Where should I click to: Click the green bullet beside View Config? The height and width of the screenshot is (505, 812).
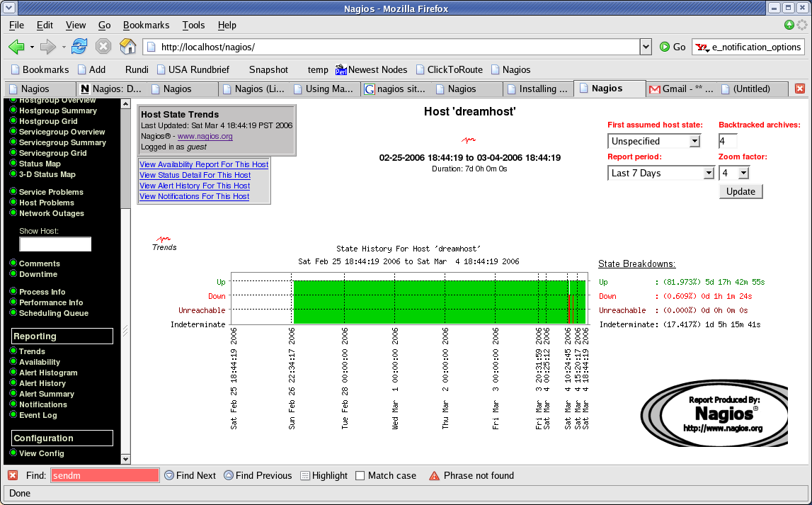click(13, 453)
